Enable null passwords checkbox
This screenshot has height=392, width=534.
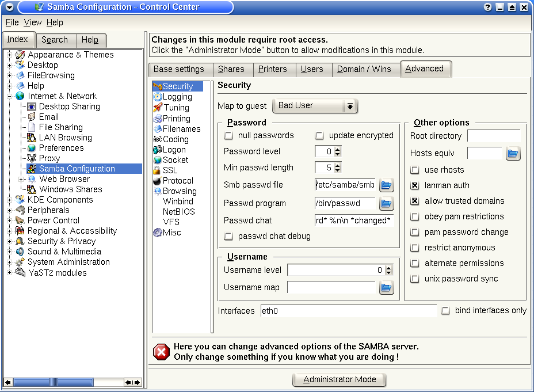point(228,135)
